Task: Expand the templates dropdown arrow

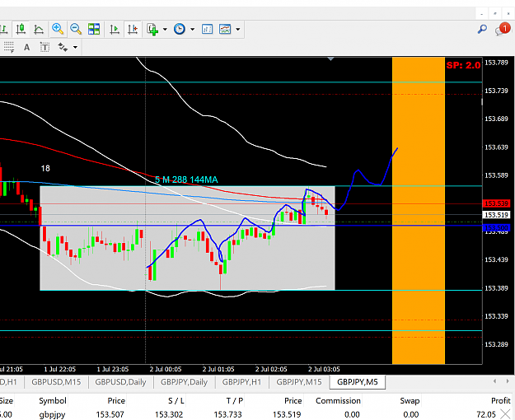Action: tap(238, 29)
